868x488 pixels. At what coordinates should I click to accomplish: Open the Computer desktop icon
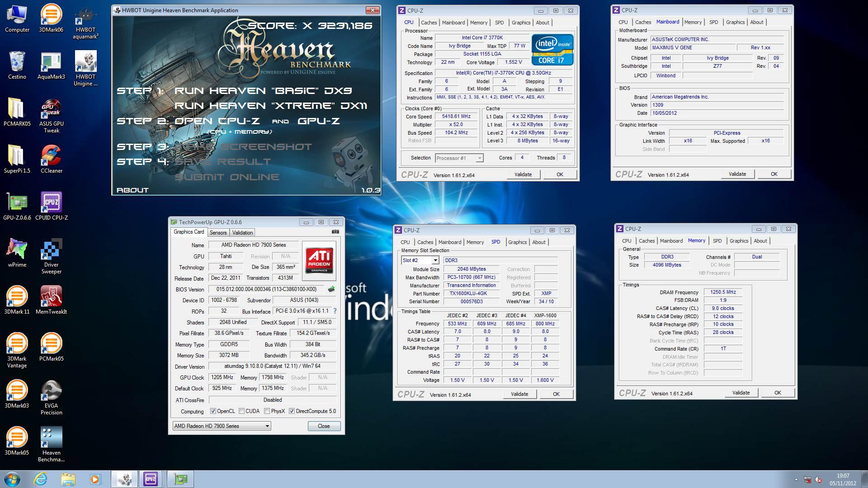point(17,18)
